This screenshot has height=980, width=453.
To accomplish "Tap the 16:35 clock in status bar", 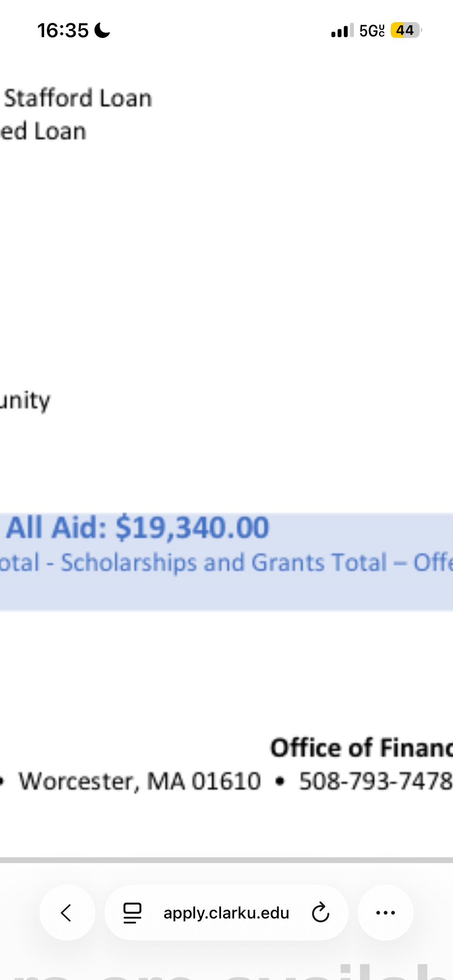I will [63, 30].
